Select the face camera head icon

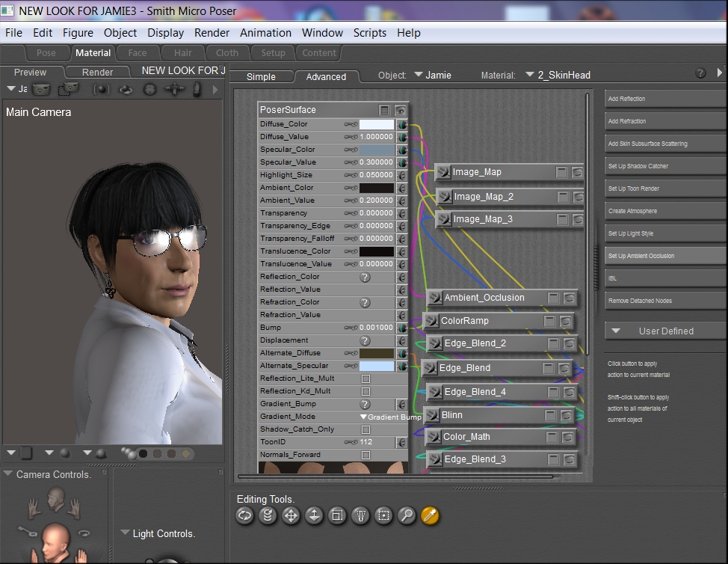click(x=55, y=497)
